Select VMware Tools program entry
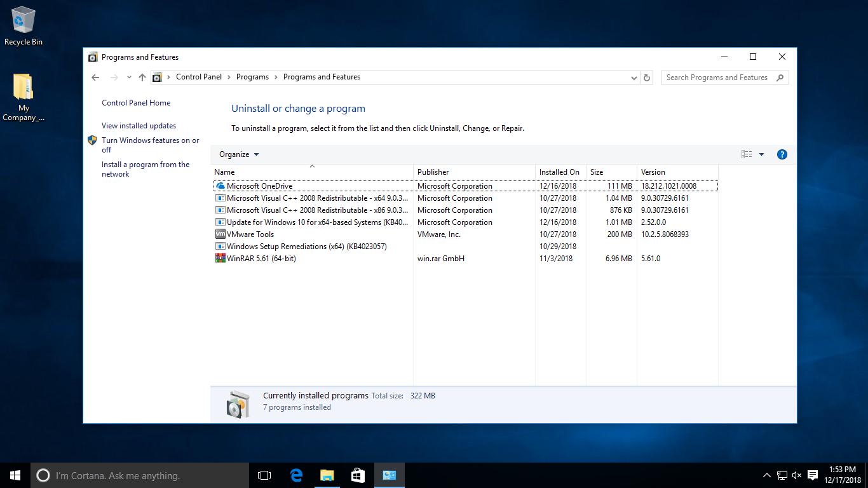The image size is (868, 488). [x=250, y=234]
